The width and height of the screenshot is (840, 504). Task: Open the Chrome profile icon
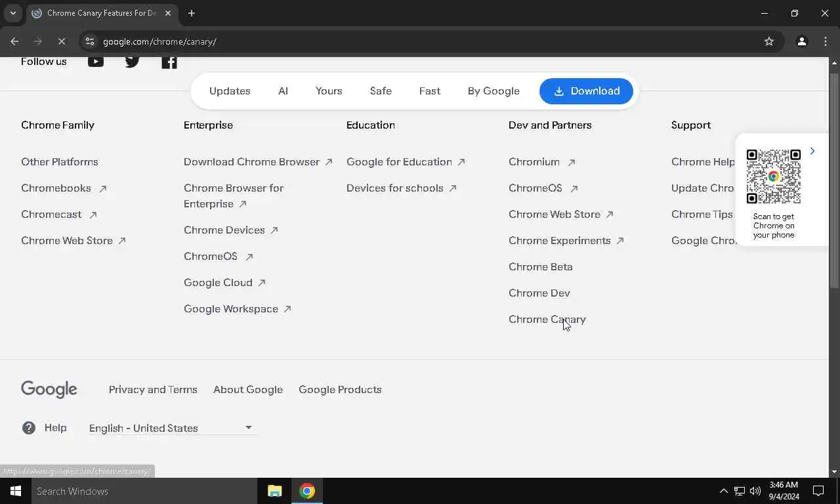(x=801, y=41)
